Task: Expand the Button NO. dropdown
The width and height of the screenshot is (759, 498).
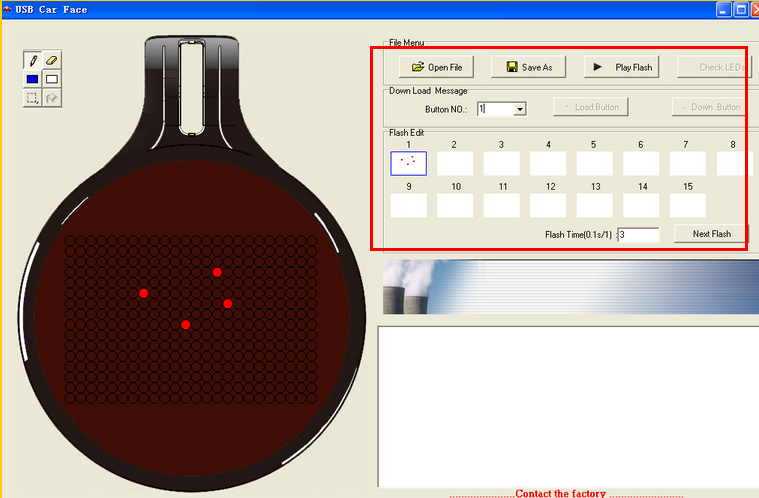Action: click(x=519, y=108)
